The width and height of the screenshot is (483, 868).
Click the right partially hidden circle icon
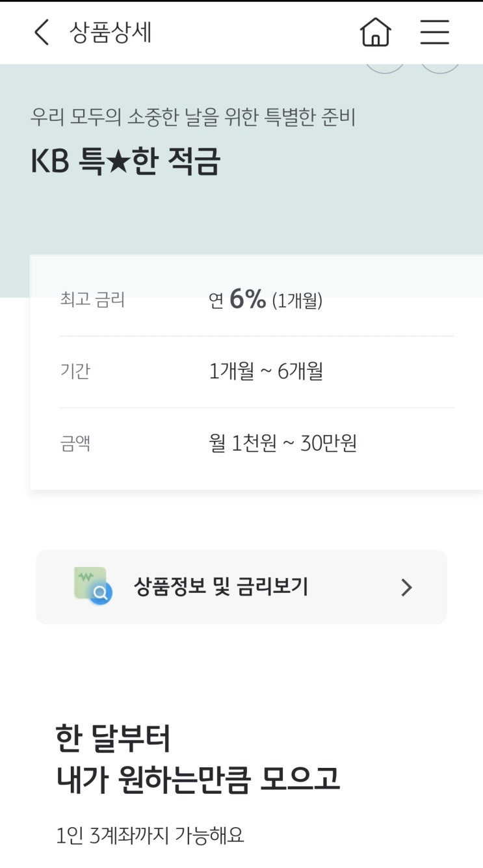click(x=440, y=68)
